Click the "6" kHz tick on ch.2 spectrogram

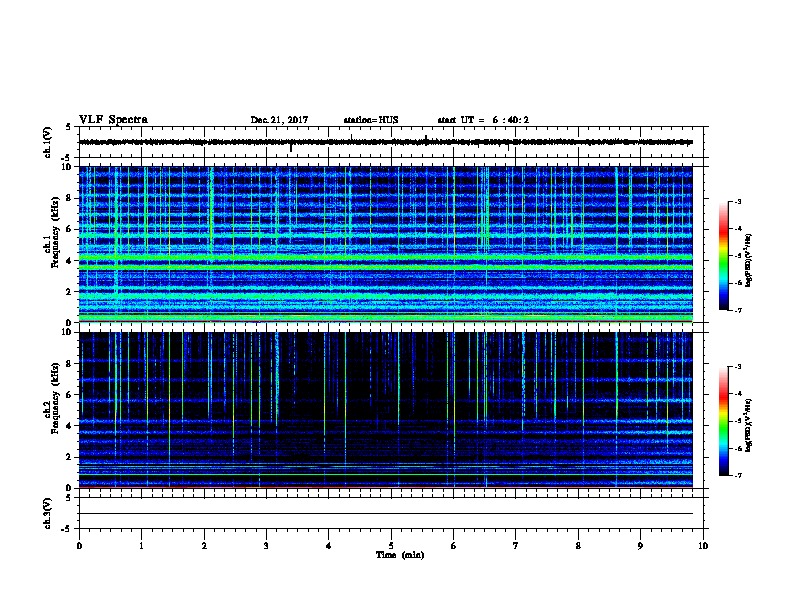70,395
